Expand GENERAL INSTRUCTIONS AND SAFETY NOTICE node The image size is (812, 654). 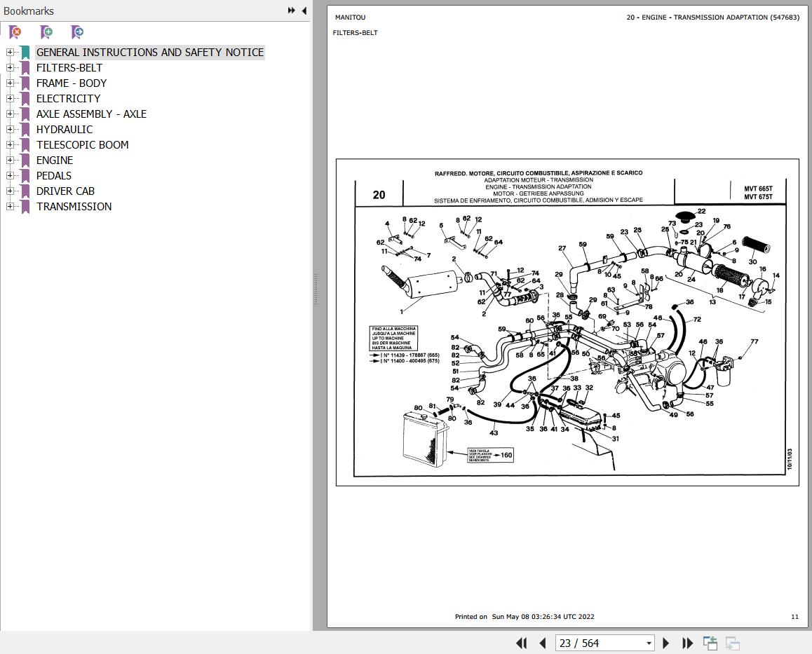(10, 53)
